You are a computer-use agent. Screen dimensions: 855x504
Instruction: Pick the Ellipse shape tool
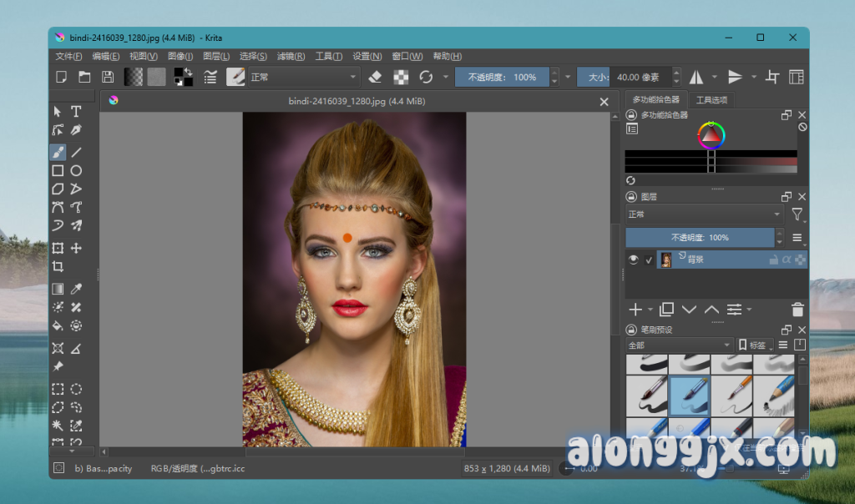(76, 170)
